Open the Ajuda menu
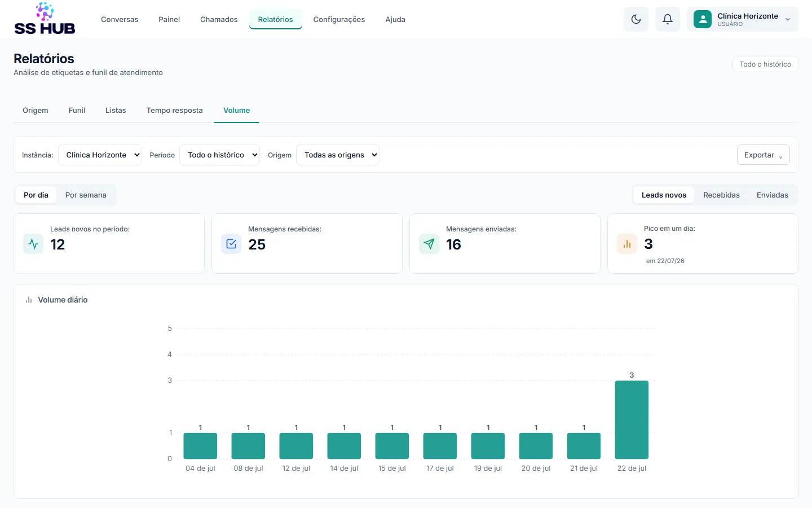812x508 pixels. pyautogui.click(x=395, y=19)
